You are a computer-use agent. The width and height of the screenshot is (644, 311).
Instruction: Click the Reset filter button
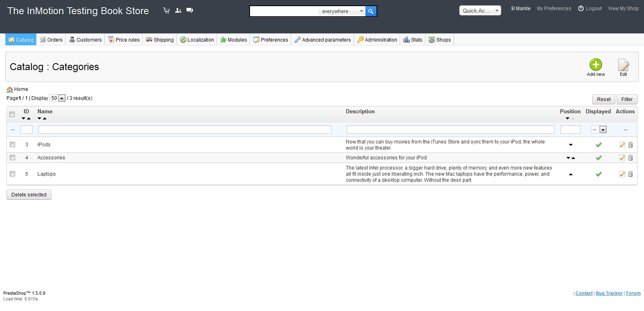604,99
